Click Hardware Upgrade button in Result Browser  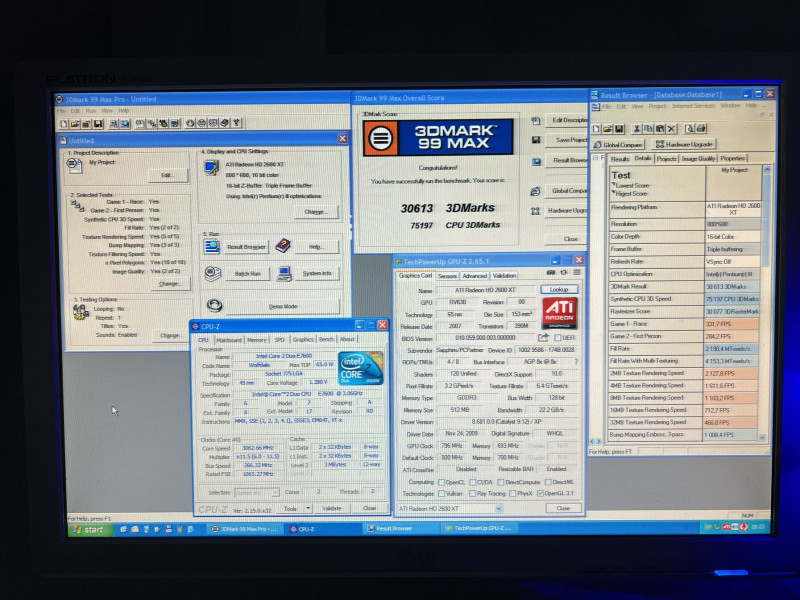pyautogui.click(x=684, y=144)
